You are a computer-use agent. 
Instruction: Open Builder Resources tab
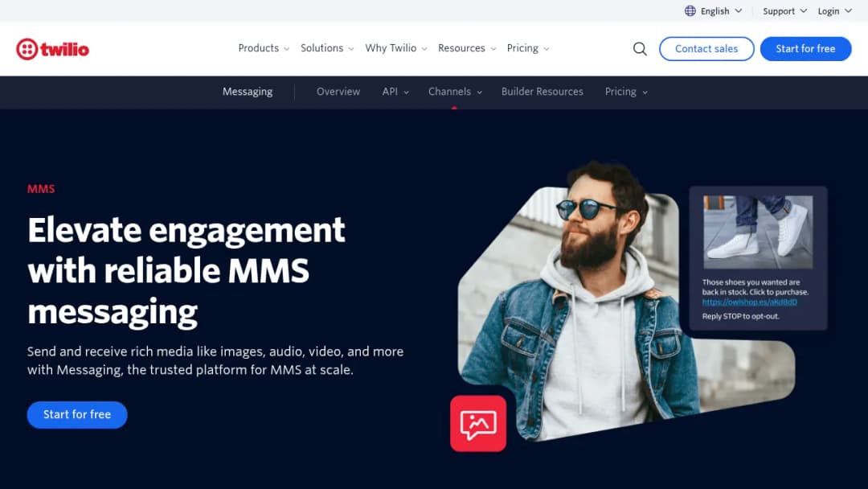(542, 92)
